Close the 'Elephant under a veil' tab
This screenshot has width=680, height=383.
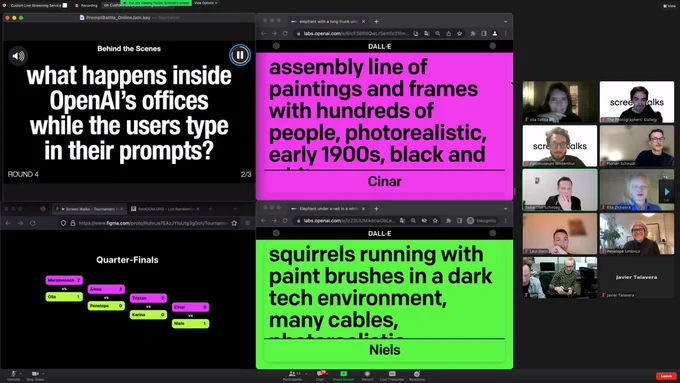click(x=363, y=209)
